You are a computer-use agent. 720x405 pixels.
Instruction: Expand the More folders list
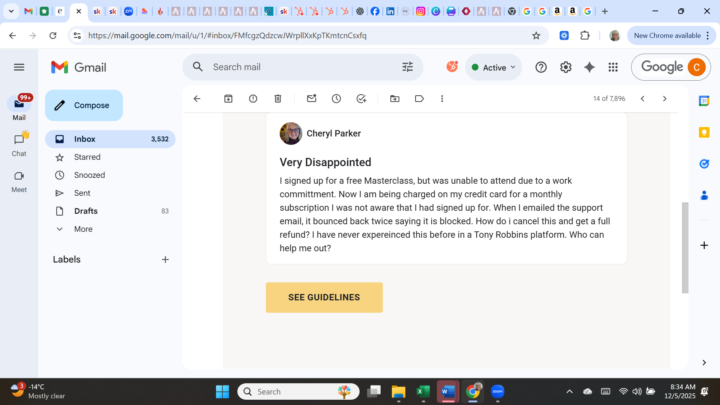coord(110,229)
